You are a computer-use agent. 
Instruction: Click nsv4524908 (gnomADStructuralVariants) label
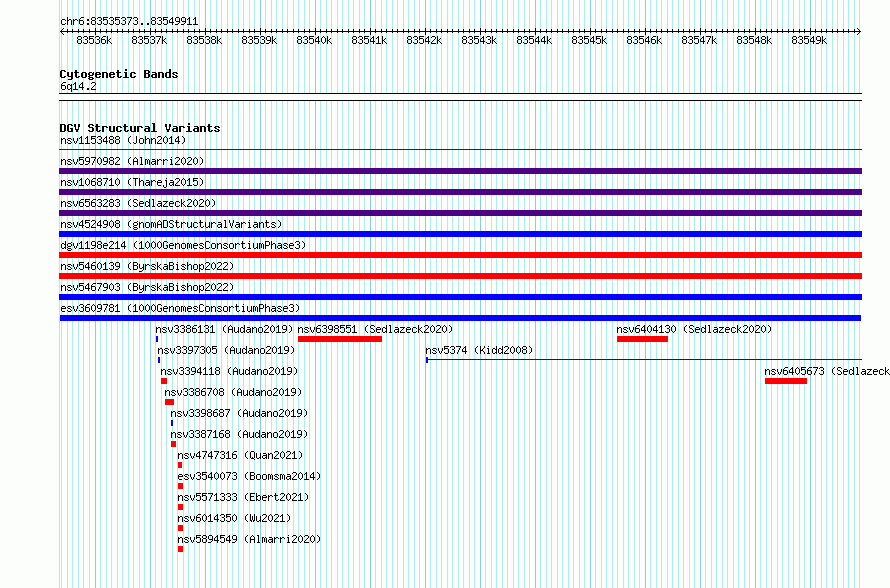point(171,224)
